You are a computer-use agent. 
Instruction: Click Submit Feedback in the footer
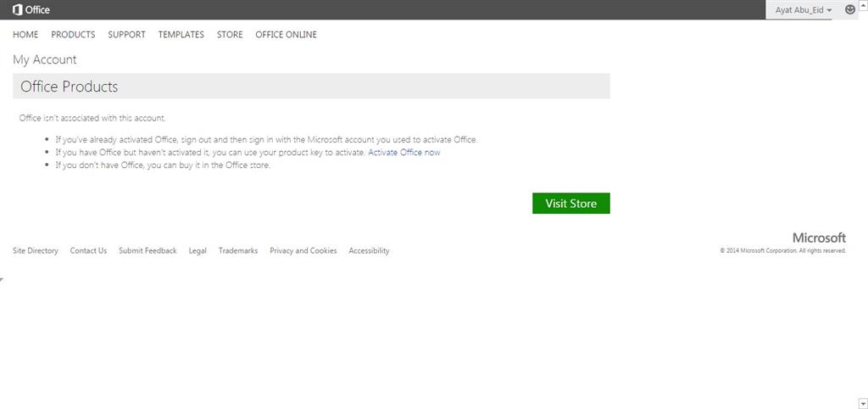tap(147, 250)
